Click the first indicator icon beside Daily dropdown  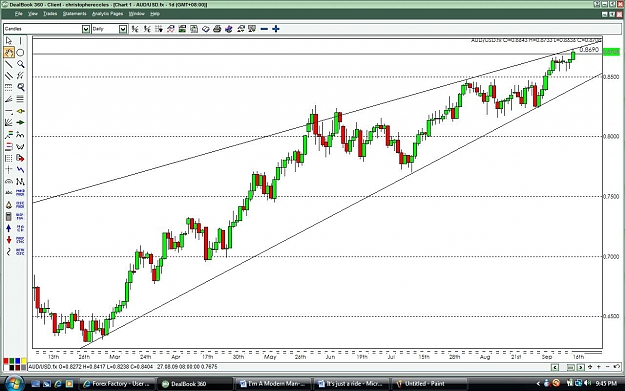[135, 29]
